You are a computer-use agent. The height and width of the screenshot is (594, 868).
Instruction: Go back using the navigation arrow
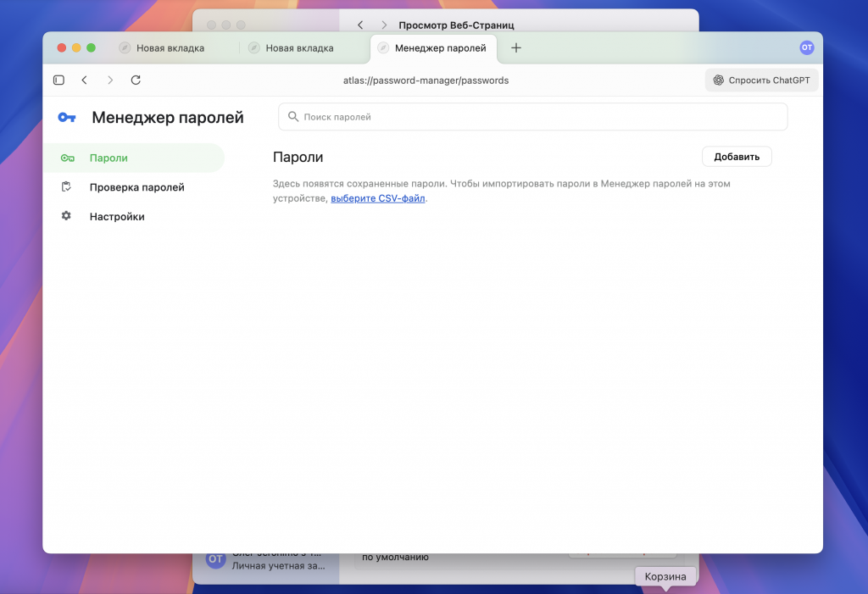[x=84, y=80]
